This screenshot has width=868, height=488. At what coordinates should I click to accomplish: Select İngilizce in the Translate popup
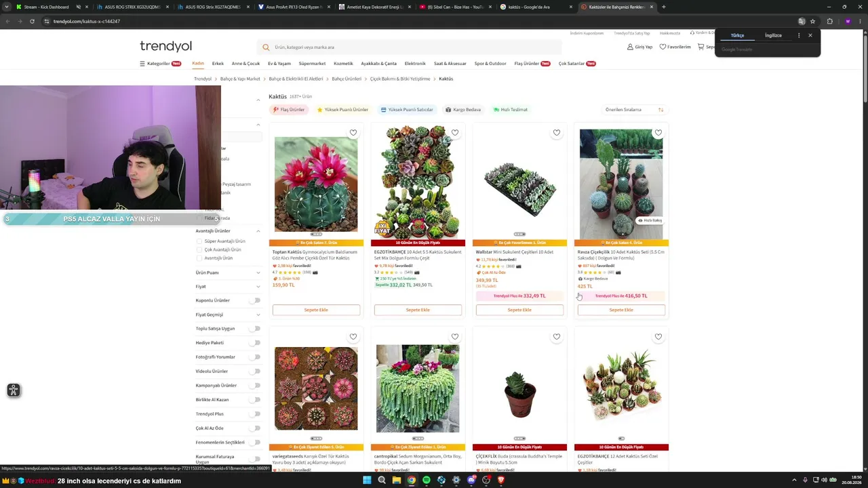click(x=773, y=35)
